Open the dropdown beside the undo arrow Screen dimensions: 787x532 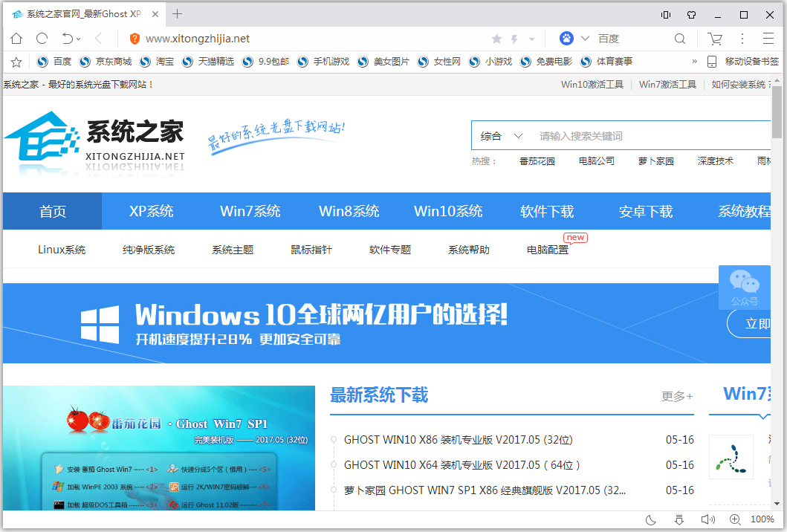78,39
